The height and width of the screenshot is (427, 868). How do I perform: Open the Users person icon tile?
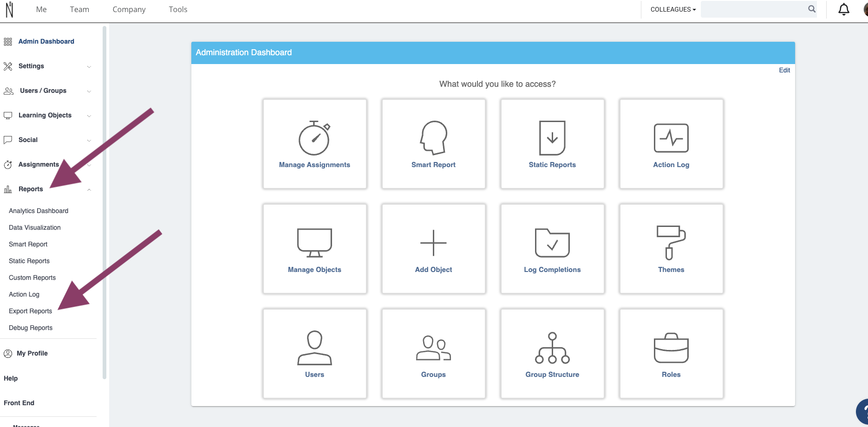coord(314,354)
